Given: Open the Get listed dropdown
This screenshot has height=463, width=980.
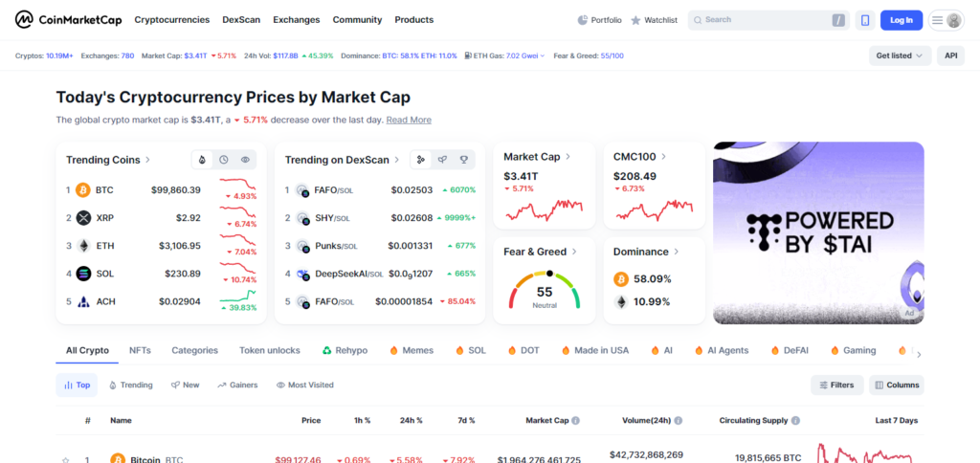Looking at the screenshot, I should click(x=900, y=55).
